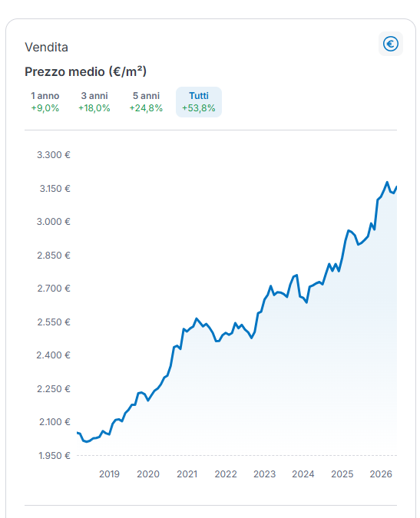Click the 2022 axis label
Viewport: 420px width, 518px height.
226,474
